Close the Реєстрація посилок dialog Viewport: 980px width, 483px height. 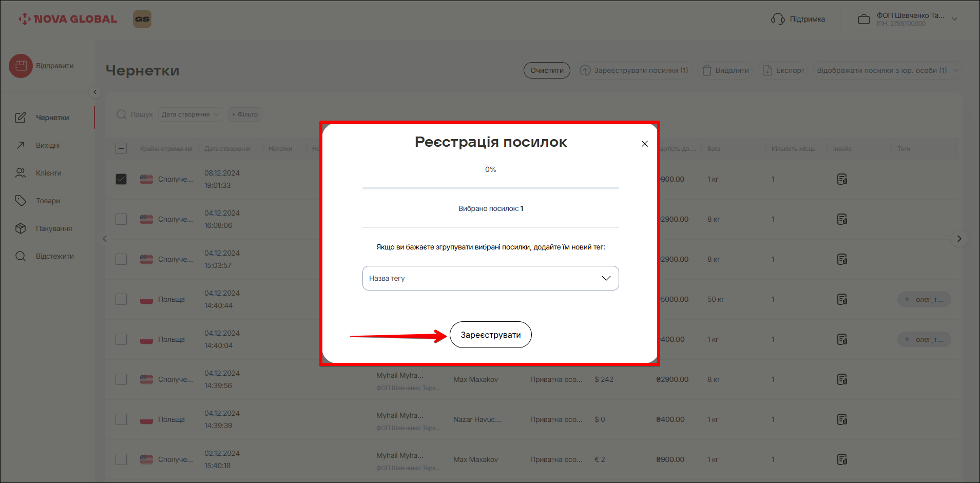tap(645, 144)
